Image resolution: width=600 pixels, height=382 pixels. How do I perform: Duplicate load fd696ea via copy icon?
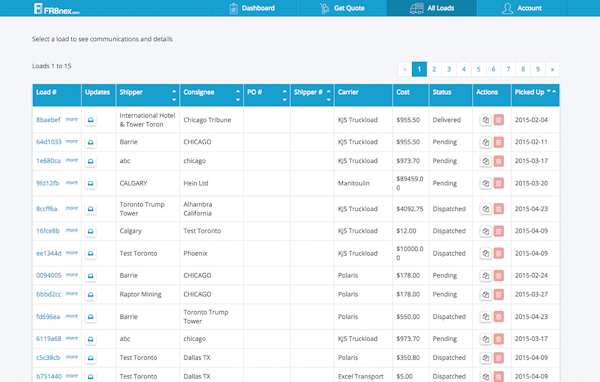[x=486, y=317]
